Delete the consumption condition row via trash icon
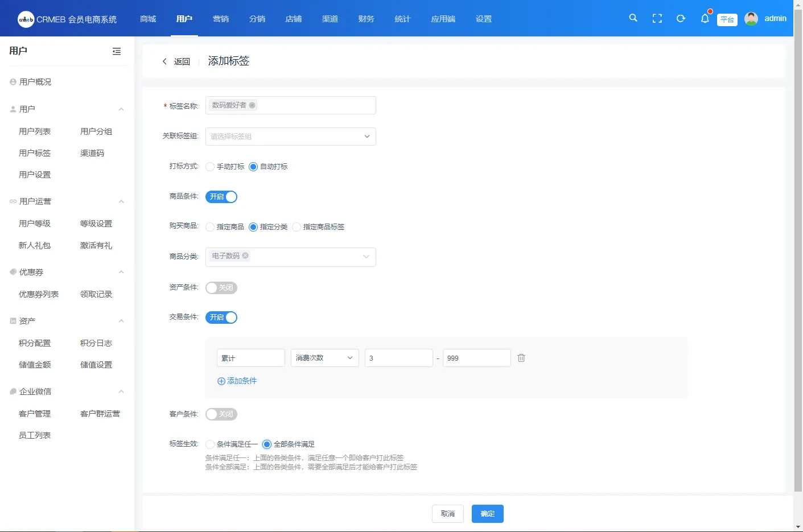Image resolution: width=803 pixels, height=532 pixels. pyautogui.click(x=521, y=357)
